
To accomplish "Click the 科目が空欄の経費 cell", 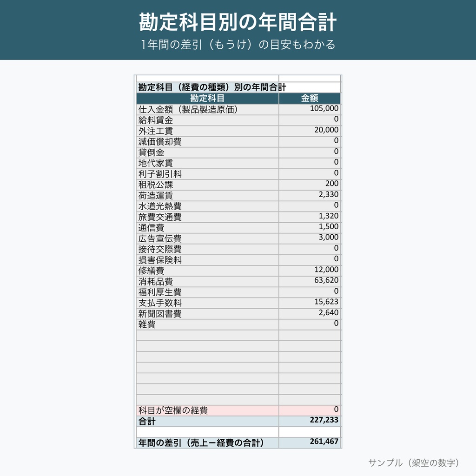I will tap(207, 411).
